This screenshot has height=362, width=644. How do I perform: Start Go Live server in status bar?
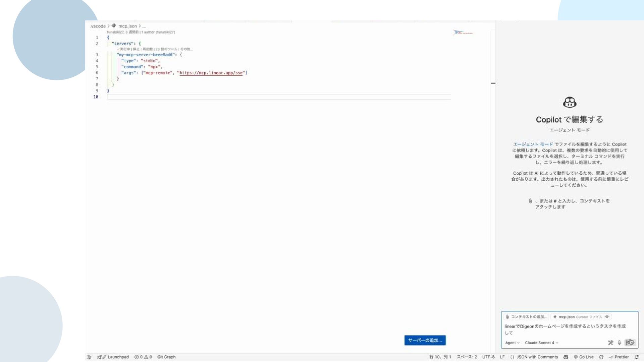click(584, 357)
